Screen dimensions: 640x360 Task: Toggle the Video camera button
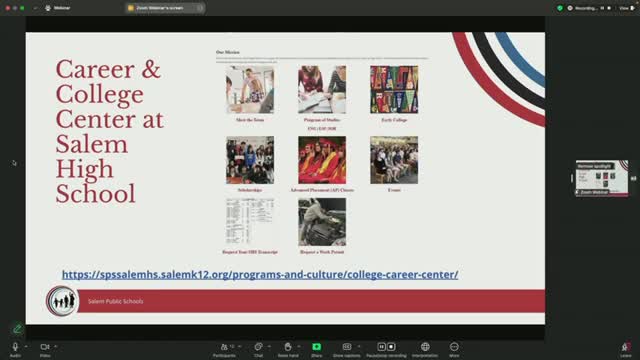coord(45,347)
